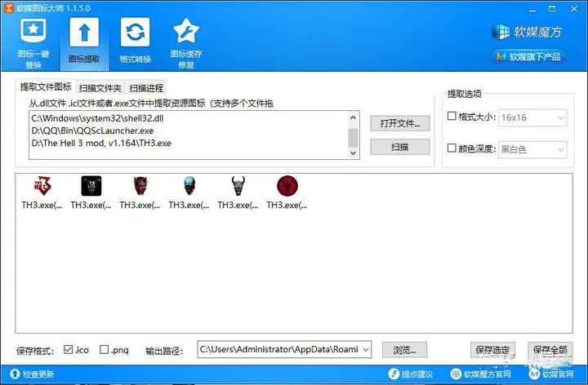The width and height of the screenshot is (588, 385).
Task: Close the 软媒图标大师 window
Action: [x=574, y=9]
